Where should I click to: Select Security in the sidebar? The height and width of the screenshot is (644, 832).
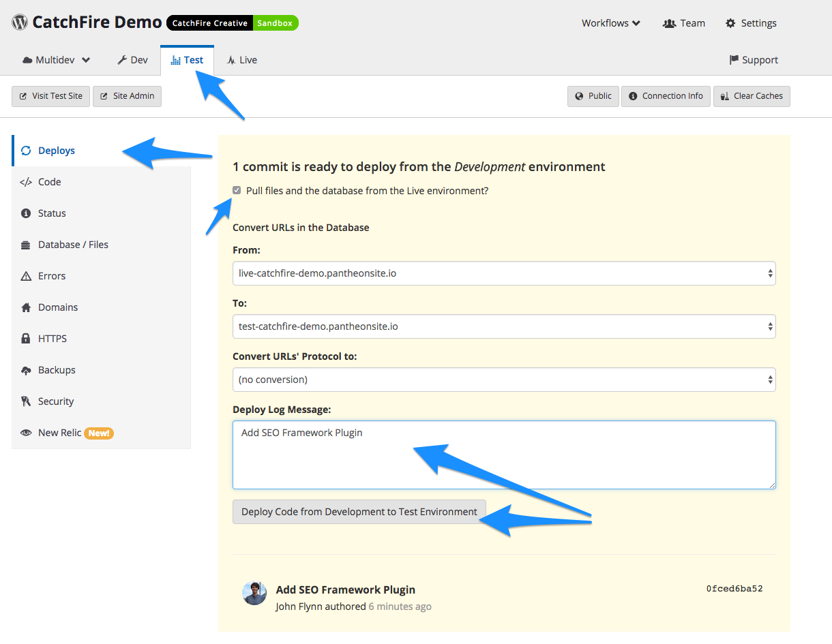tap(101, 401)
